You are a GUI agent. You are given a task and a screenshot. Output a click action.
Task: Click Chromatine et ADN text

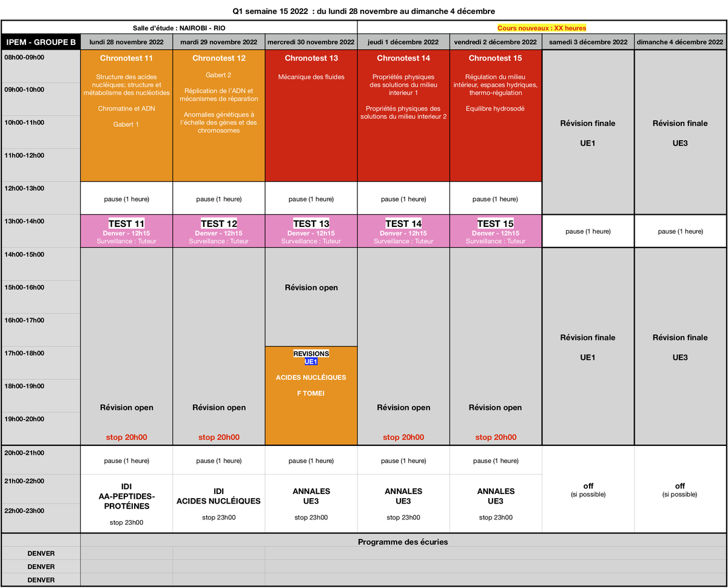[127, 109]
